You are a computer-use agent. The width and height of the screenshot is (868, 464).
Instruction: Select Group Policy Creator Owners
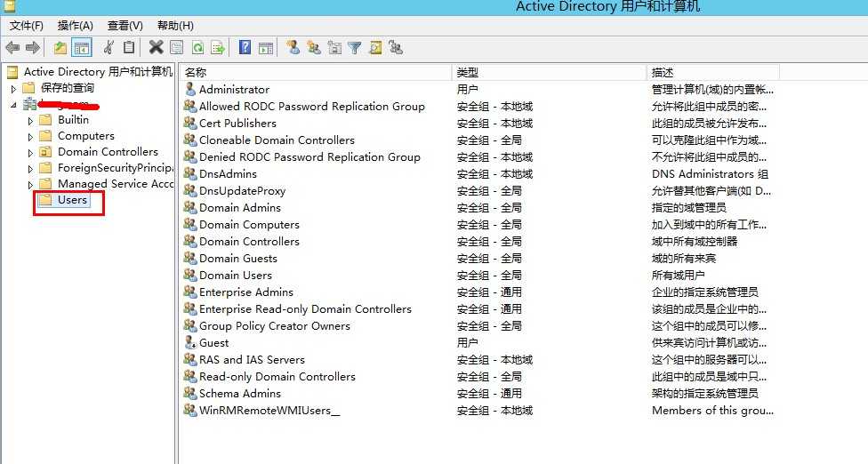(275, 325)
